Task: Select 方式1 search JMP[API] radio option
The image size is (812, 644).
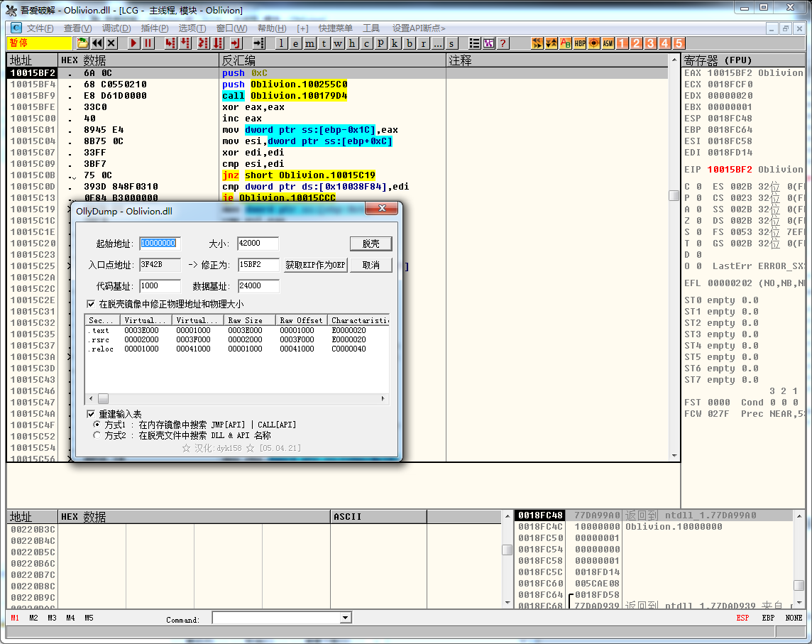Action: click(97, 425)
